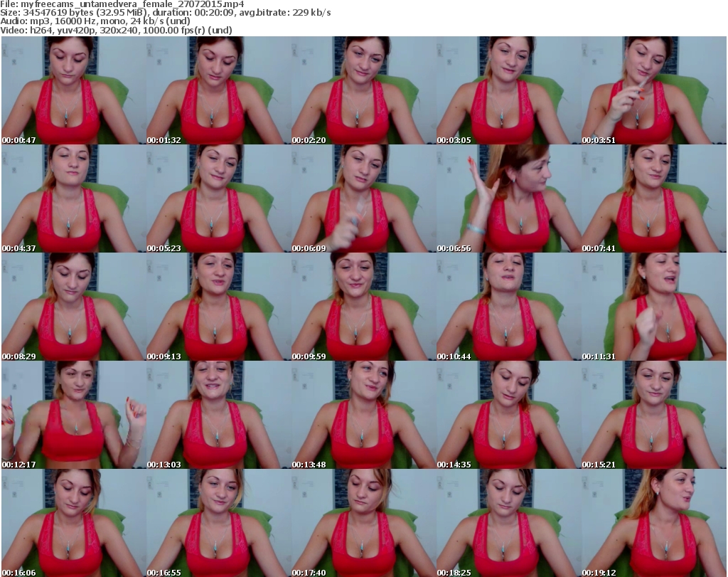
Task: Select the thumbnail stamped 00:12:17
Action: tap(74, 415)
